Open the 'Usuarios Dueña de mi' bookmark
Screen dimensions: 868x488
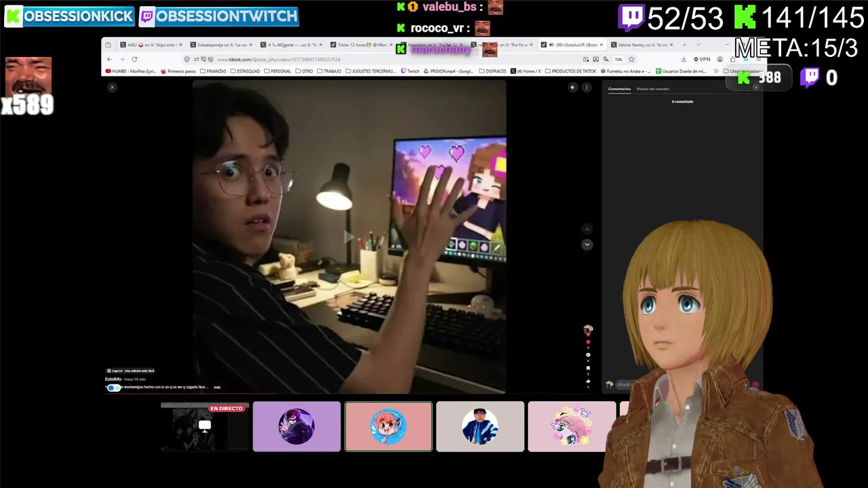click(681, 71)
